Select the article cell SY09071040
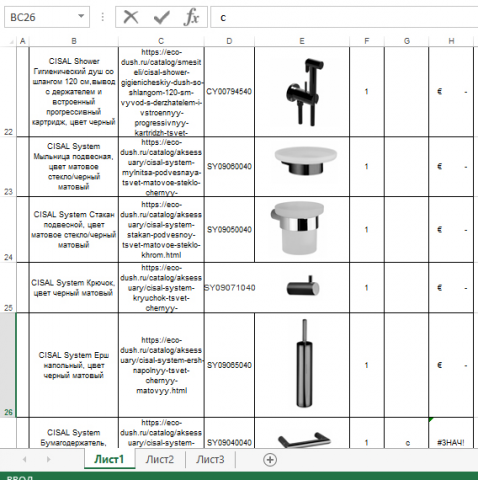 tap(229, 287)
